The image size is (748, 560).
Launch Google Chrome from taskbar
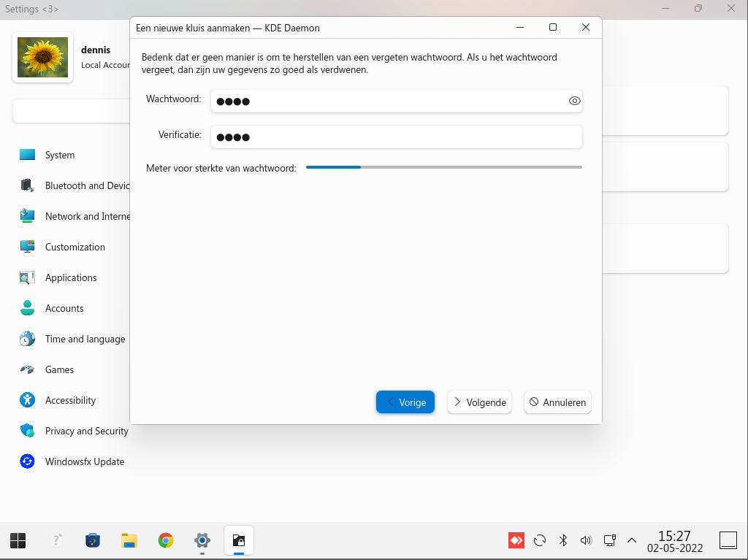(166, 540)
